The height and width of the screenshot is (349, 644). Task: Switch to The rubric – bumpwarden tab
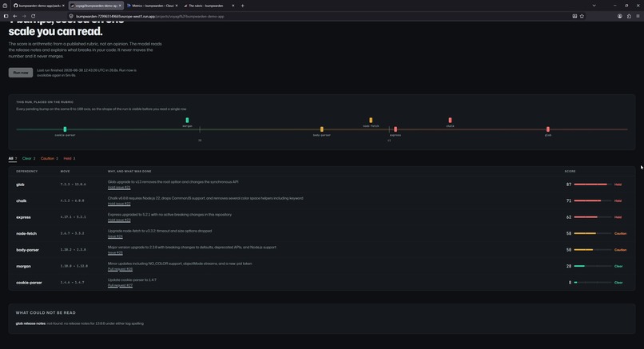[208, 6]
